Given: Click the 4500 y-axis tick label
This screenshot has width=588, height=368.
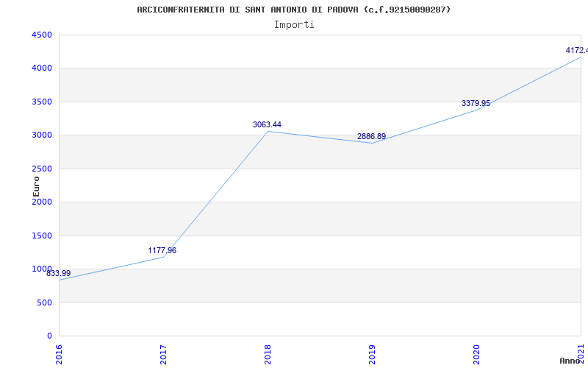Looking at the screenshot, I should 43,35.
